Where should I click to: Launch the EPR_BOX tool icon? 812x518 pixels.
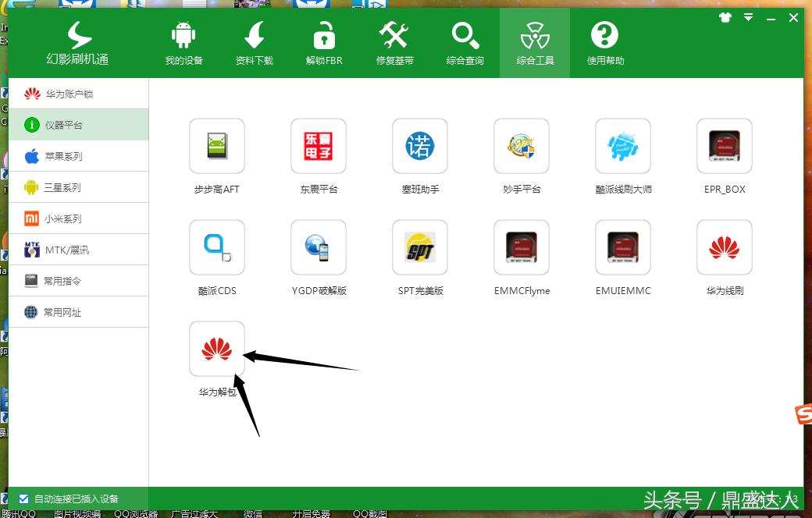pyautogui.click(x=725, y=146)
